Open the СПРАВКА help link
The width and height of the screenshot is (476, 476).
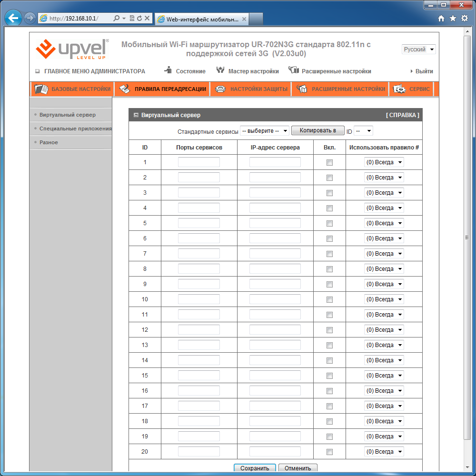click(403, 115)
